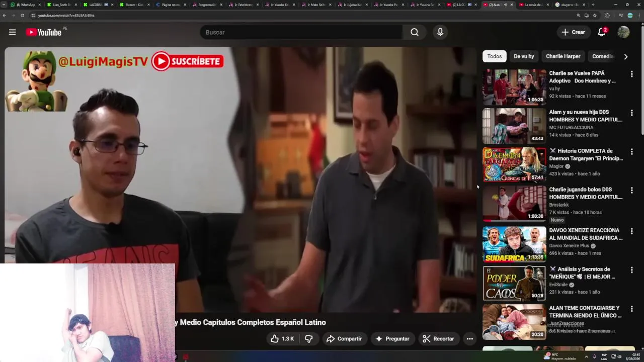Image resolution: width=644 pixels, height=362 pixels.
Task: Open a new browser tab with plus
Action: point(593,5)
